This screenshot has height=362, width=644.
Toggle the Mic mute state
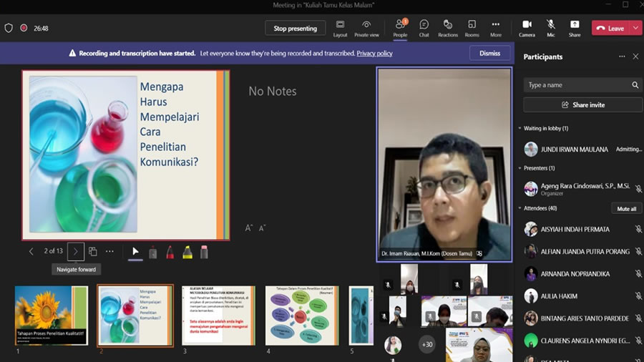[x=550, y=28]
